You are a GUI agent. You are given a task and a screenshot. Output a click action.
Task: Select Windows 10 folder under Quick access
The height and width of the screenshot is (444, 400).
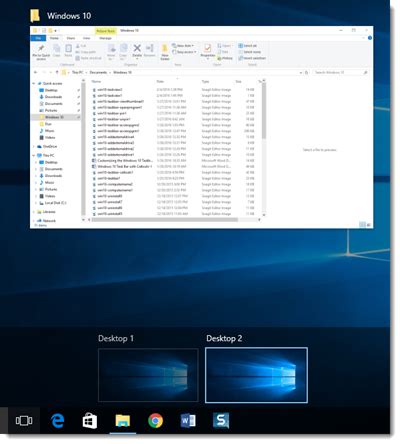tap(55, 117)
